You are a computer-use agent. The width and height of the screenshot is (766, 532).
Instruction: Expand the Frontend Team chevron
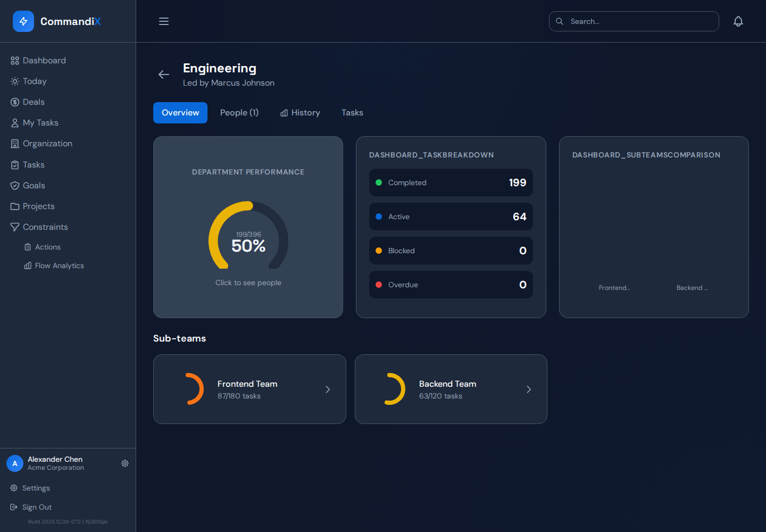328,389
